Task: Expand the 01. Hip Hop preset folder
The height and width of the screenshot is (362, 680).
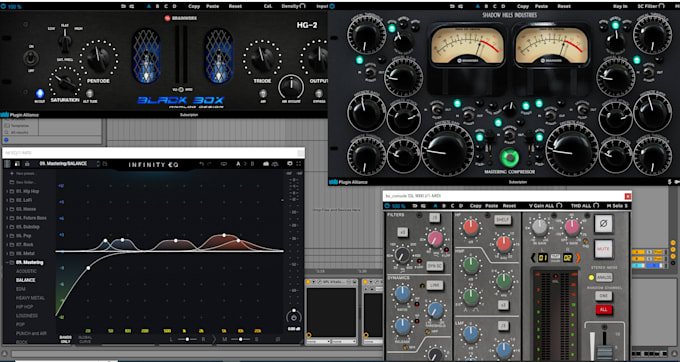Action: pyautogui.click(x=7, y=191)
